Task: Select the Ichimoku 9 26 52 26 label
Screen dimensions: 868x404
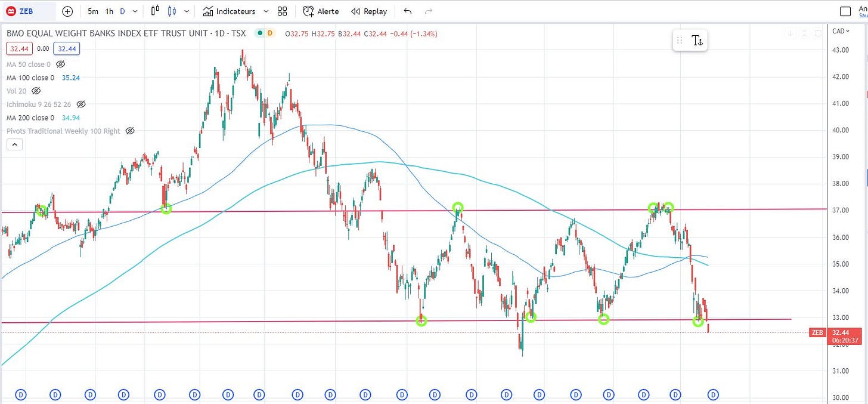Action: 39,105
